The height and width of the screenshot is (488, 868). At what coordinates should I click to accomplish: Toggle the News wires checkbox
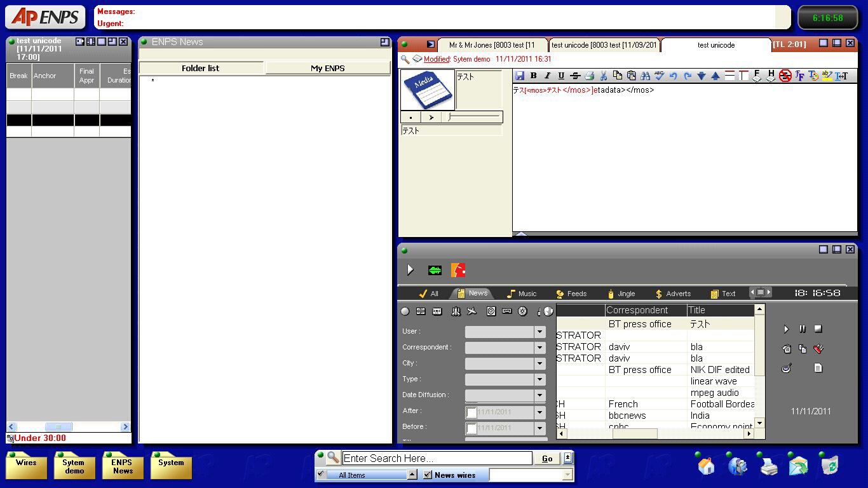[x=428, y=475]
